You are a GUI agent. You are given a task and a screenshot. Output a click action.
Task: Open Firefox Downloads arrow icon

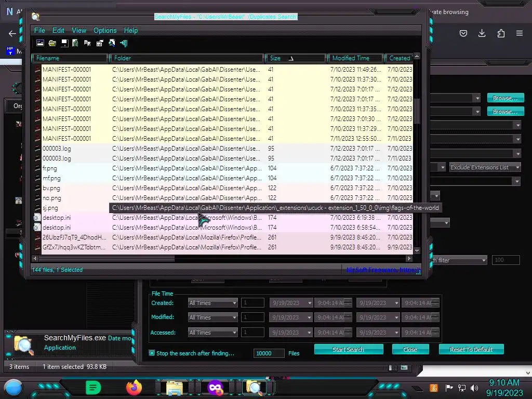tap(482, 33)
